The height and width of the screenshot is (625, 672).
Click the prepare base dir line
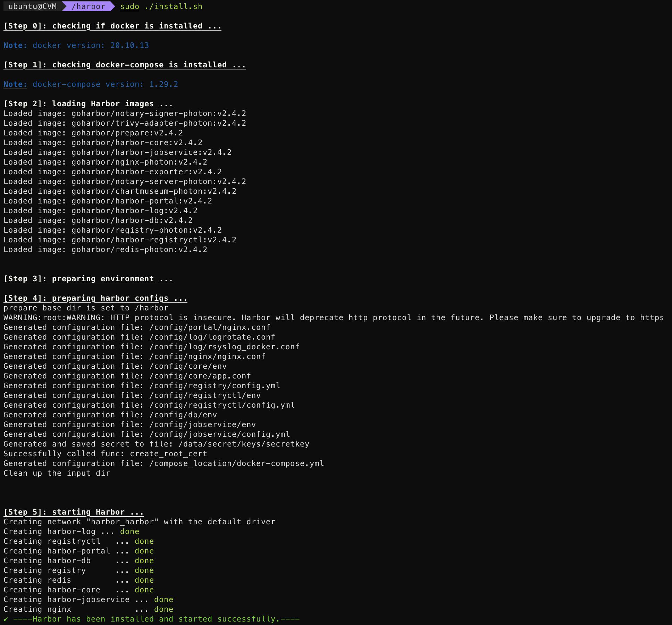(x=86, y=308)
